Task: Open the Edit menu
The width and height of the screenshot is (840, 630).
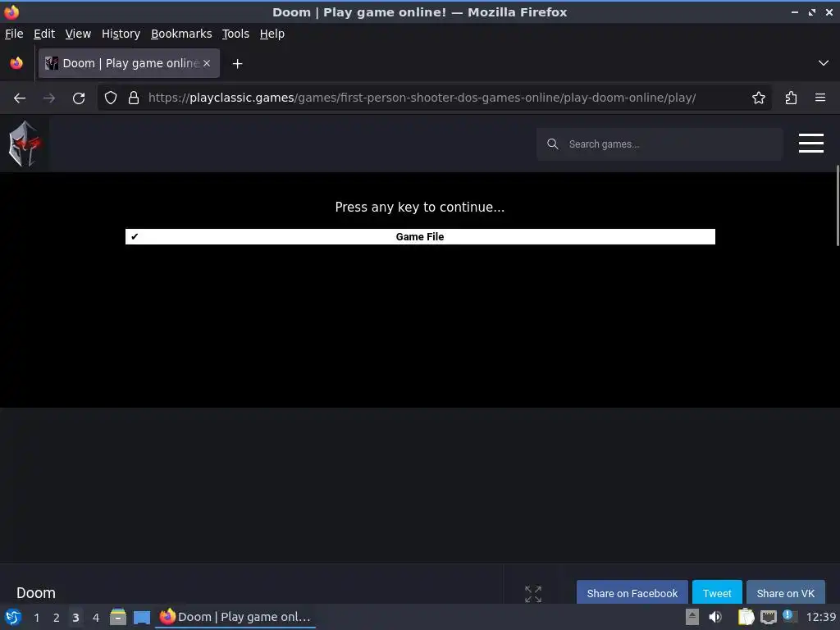Action: 44,34
